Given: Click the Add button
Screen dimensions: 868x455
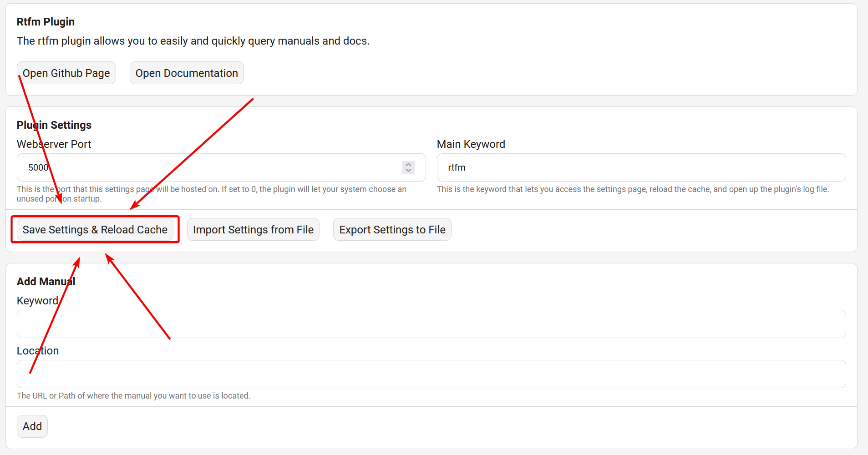Looking at the screenshot, I should [32, 426].
